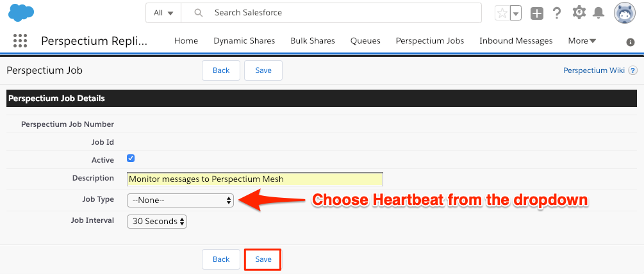Click into the Description text field
Image resolution: width=644 pixels, height=276 pixels.
[x=255, y=179]
